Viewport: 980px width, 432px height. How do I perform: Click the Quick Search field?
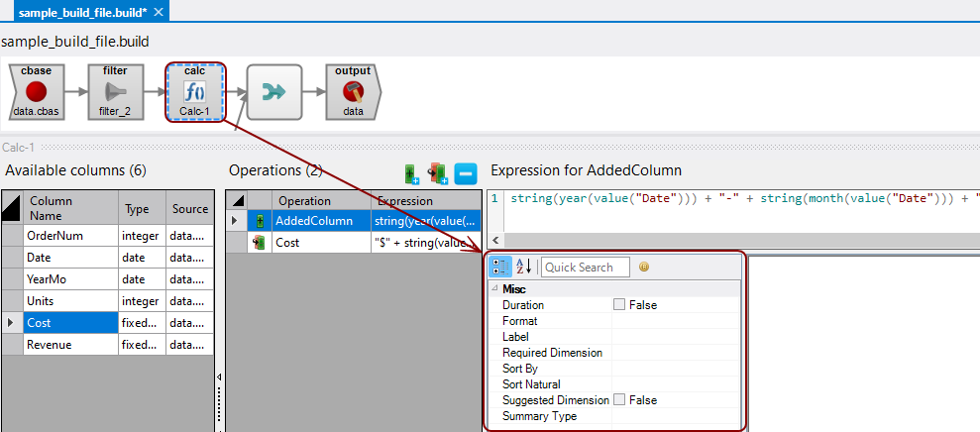click(x=586, y=267)
